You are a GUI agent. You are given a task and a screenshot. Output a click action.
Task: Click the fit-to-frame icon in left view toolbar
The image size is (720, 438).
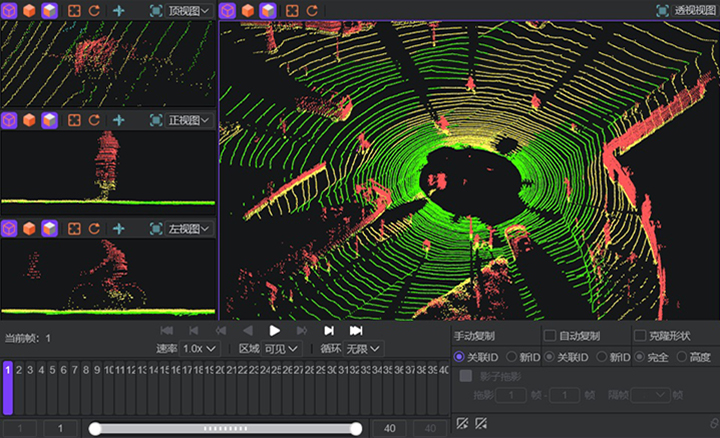pos(74,229)
